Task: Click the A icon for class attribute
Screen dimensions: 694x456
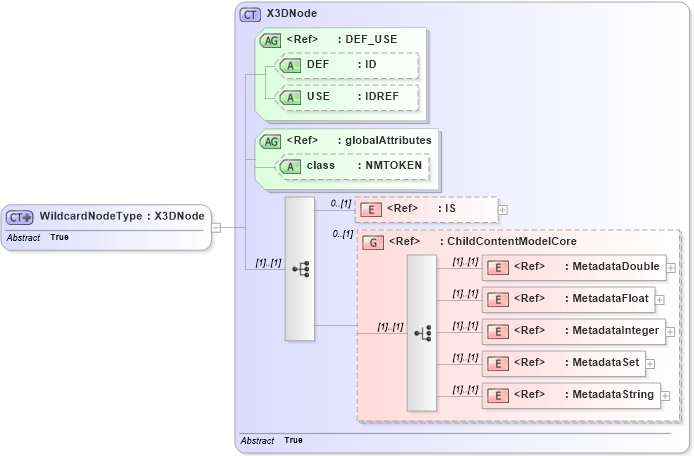Action: tap(290, 166)
